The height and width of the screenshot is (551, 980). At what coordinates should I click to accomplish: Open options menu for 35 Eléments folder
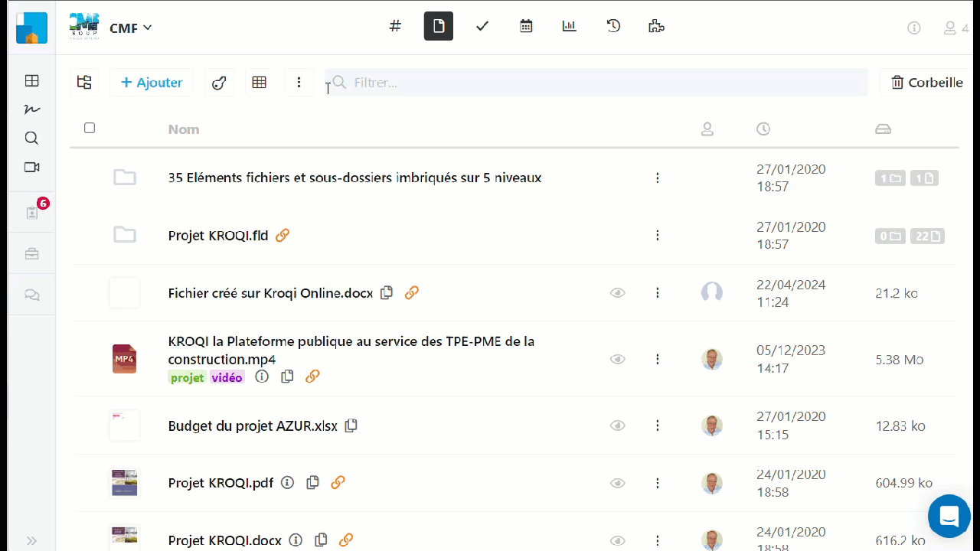click(x=658, y=178)
